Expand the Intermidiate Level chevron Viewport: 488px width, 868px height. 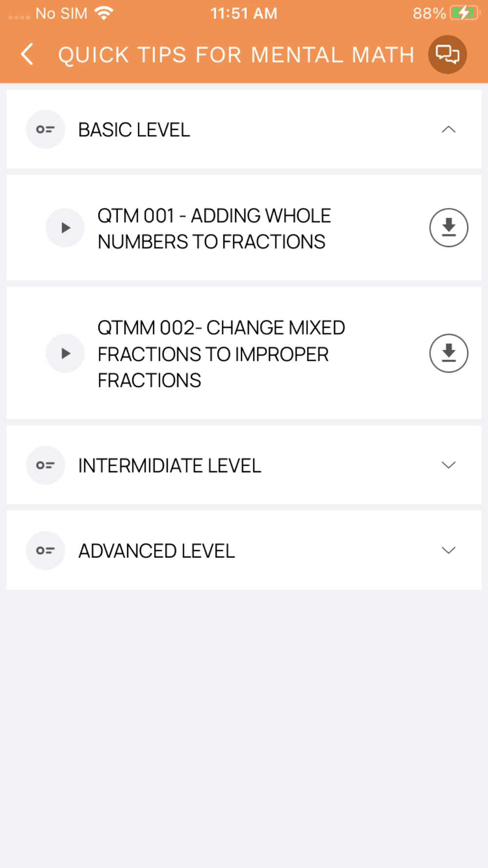click(x=448, y=465)
